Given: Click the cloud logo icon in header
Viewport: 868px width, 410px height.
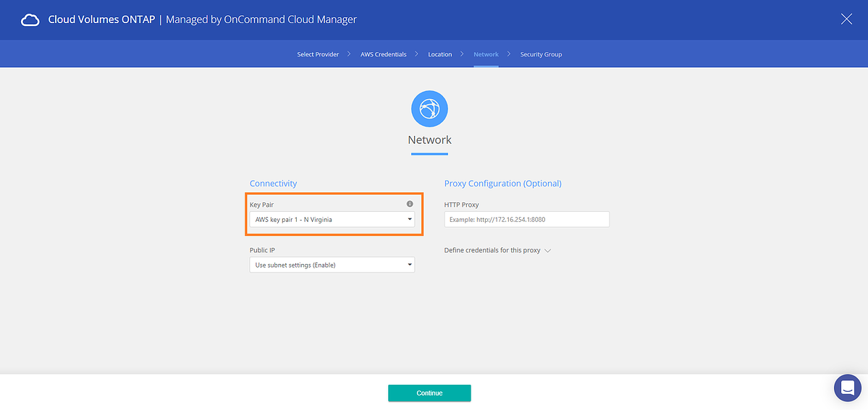Looking at the screenshot, I should point(30,20).
